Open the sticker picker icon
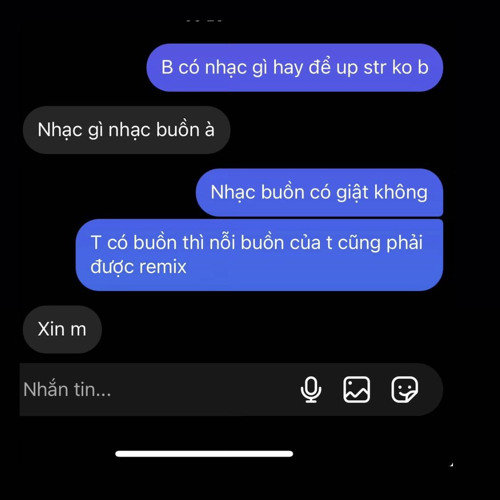Viewport: 500px width, 500px height. coord(404,389)
